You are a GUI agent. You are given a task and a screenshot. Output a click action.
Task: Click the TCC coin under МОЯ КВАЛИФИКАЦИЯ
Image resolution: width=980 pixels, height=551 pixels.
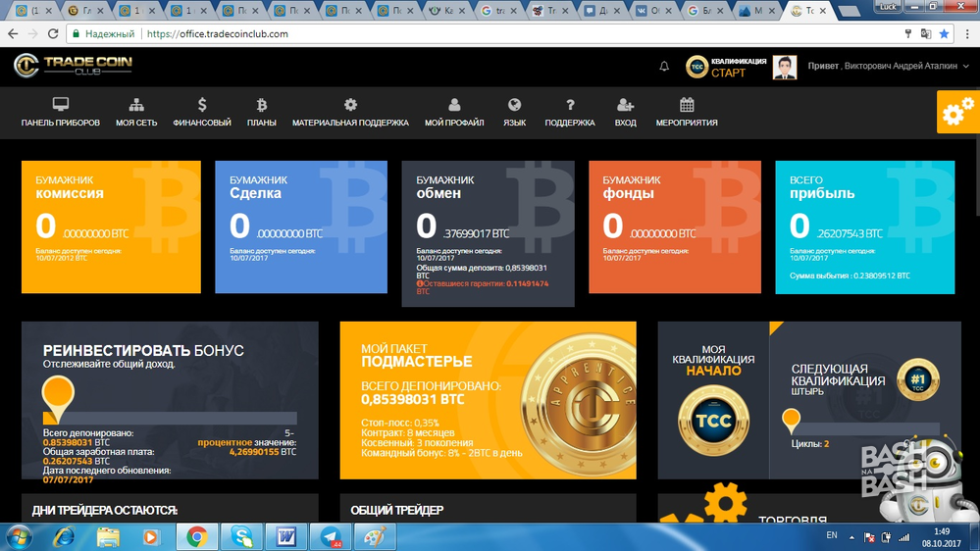click(713, 421)
